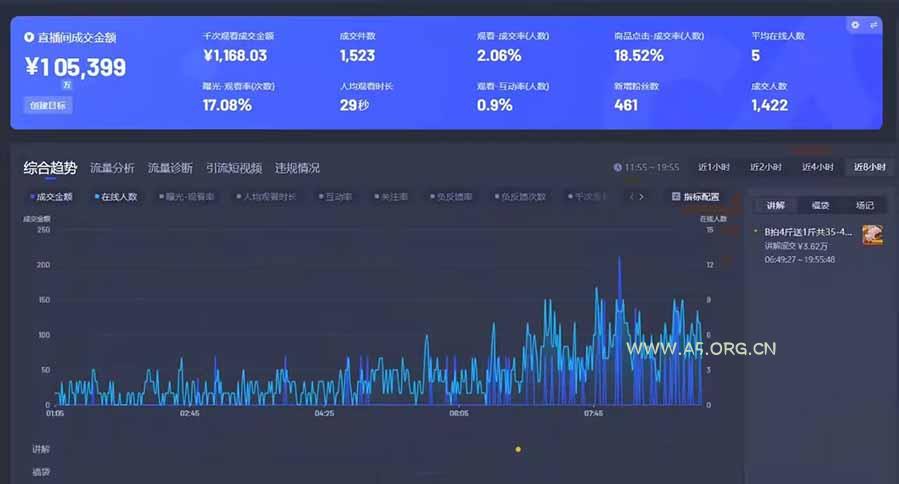899x484 pixels.
Task: Click the swap arrows icon beside the gear
Action: pos(872,25)
